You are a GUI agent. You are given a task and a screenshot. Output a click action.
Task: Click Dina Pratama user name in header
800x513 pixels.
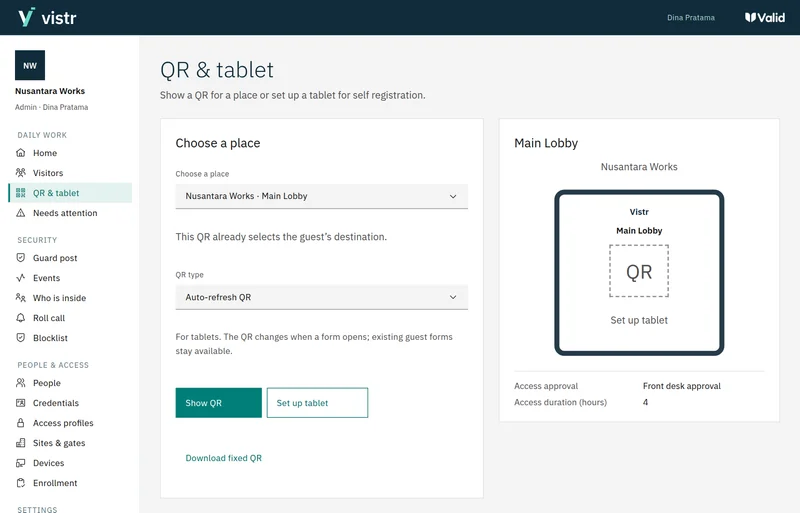point(690,17)
